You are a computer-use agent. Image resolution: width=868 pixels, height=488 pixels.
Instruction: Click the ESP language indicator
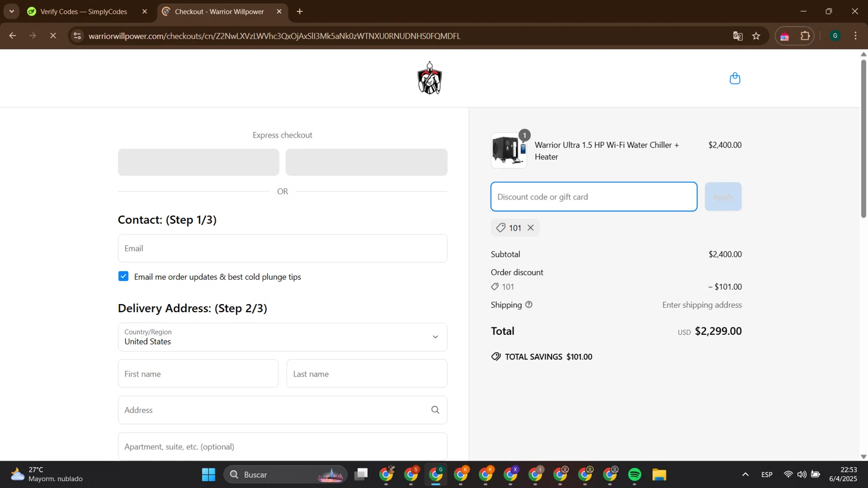(x=767, y=475)
